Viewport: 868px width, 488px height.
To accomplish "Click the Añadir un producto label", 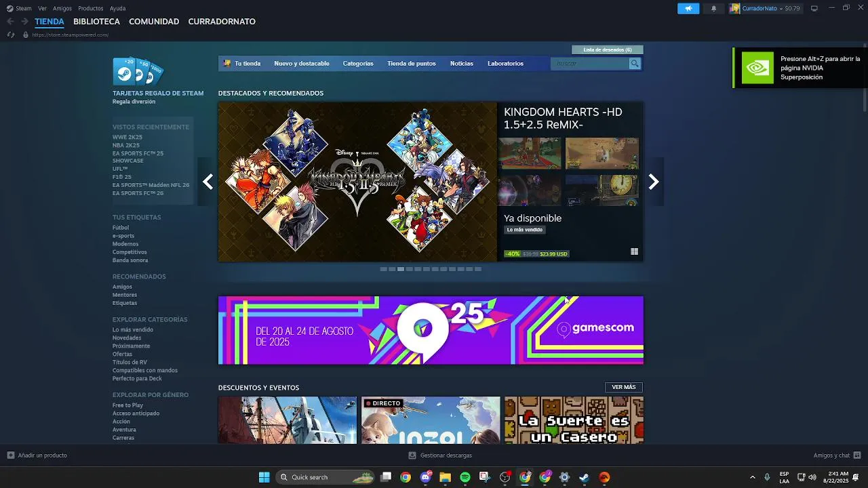I will point(43,455).
